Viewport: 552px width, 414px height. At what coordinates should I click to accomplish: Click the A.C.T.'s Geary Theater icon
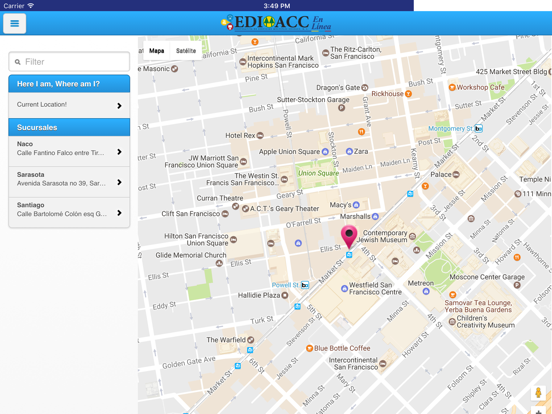[245, 209]
